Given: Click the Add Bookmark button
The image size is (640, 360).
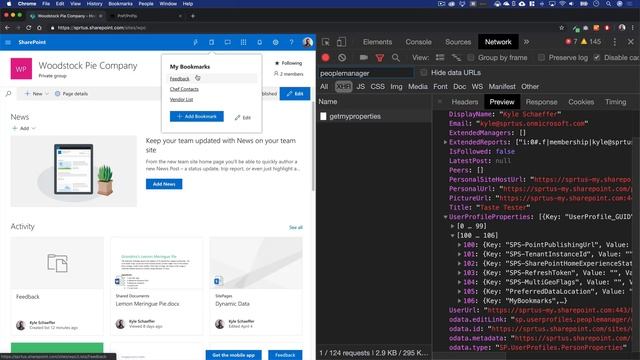Looking at the screenshot, I should pyautogui.click(x=197, y=116).
